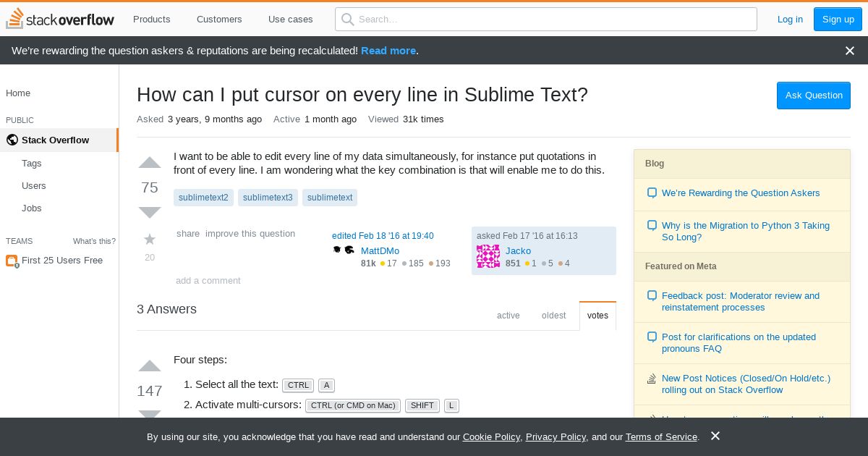Click the Stack Overflow logo
The image size is (868, 456).
(60, 19)
